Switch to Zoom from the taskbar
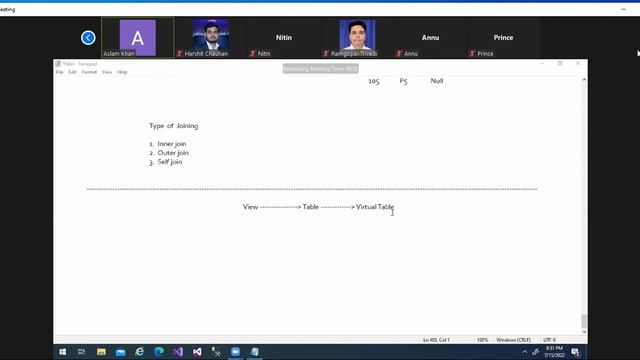The height and width of the screenshot is (360, 640). [236, 352]
